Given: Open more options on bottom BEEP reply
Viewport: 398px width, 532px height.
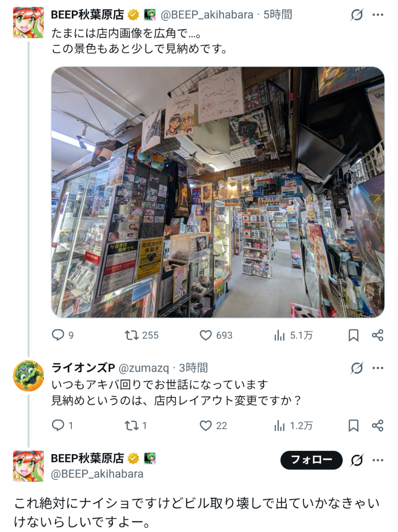Looking at the screenshot, I should point(378,460).
